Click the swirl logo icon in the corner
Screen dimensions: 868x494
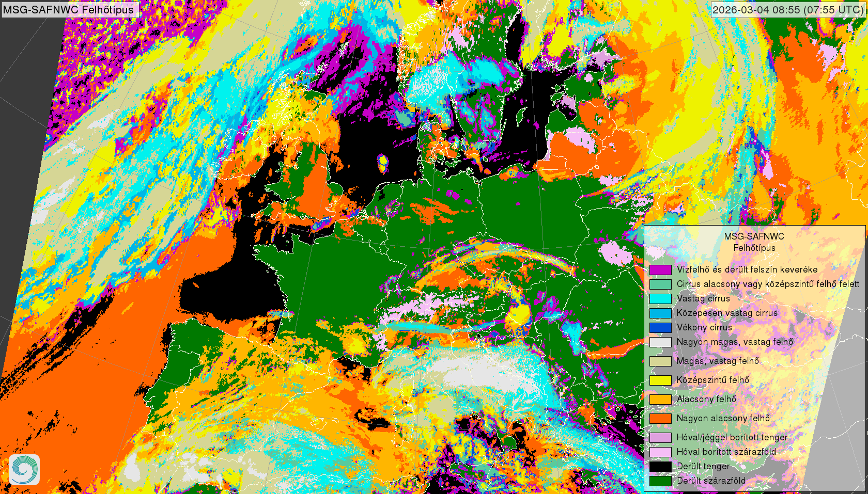(x=24, y=469)
